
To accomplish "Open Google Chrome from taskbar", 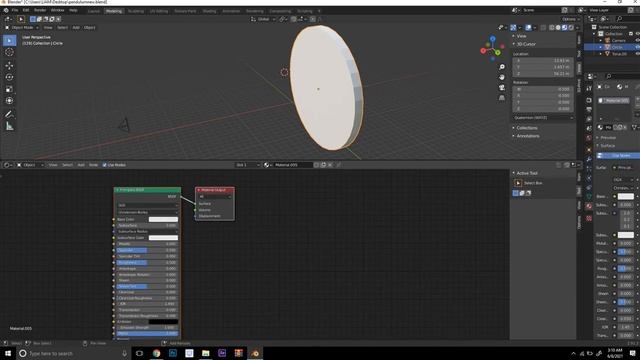I will click(x=156, y=353).
